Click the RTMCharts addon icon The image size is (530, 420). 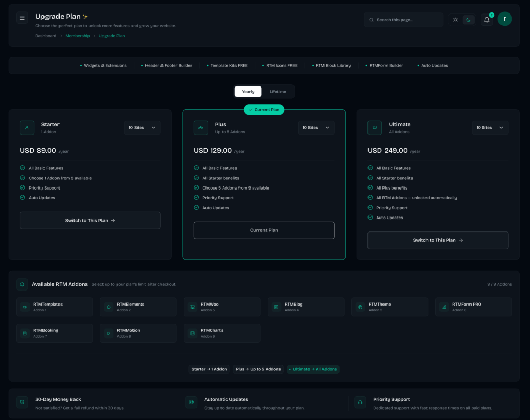click(x=193, y=333)
